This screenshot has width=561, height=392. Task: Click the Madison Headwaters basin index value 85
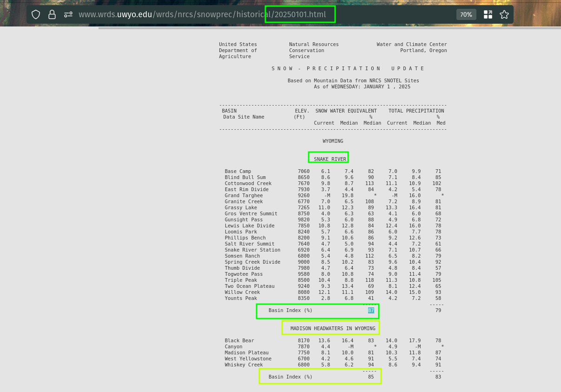pyautogui.click(x=371, y=377)
